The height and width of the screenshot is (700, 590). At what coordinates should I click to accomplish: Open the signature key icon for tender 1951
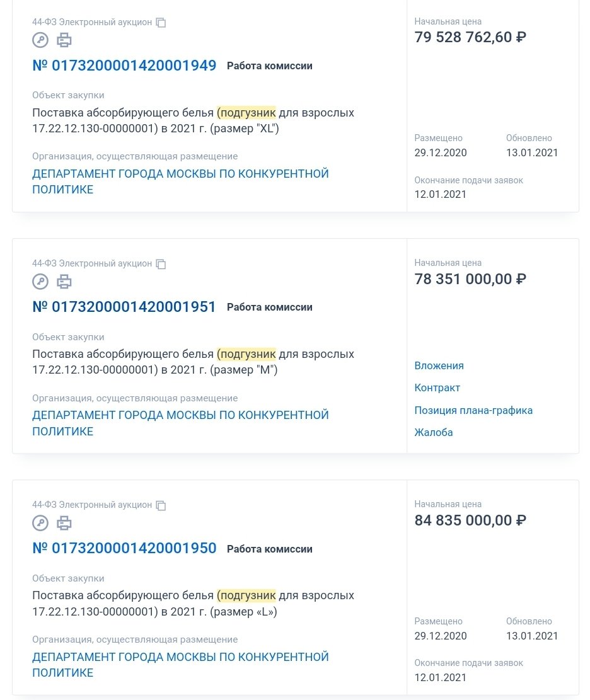40,282
